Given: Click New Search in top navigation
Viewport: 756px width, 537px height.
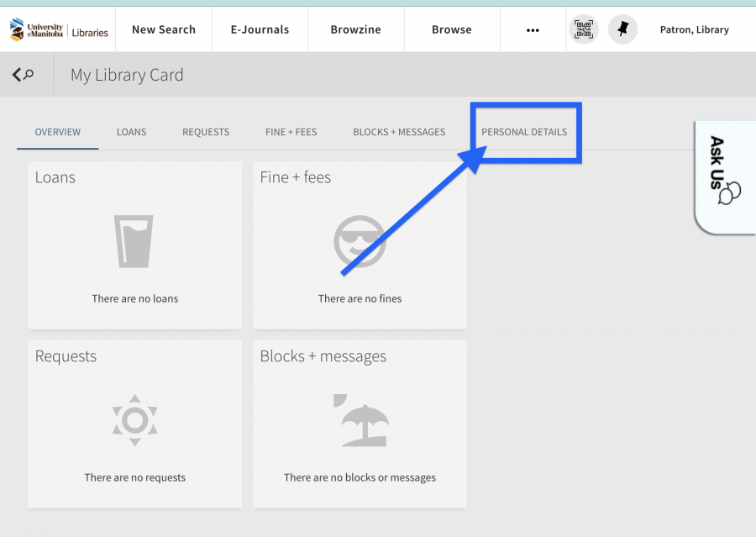Looking at the screenshot, I should click(x=164, y=29).
